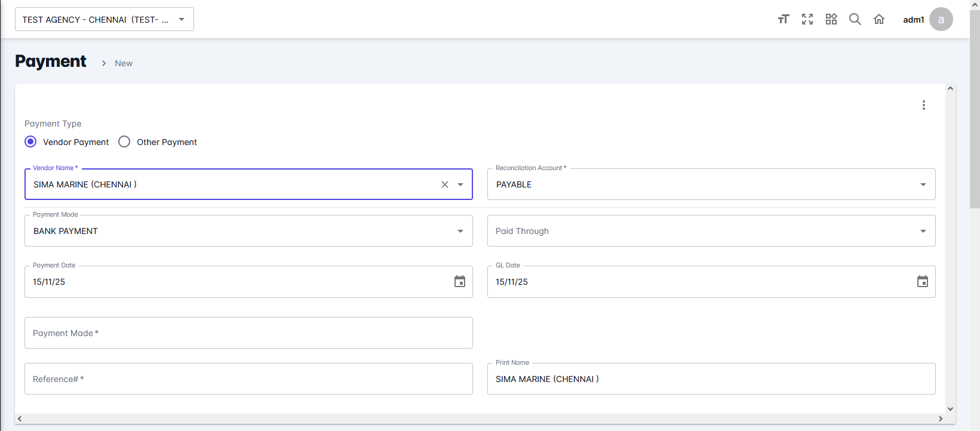Open the Paid Through dropdown
The image size is (980, 431).
[x=923, y=231]
